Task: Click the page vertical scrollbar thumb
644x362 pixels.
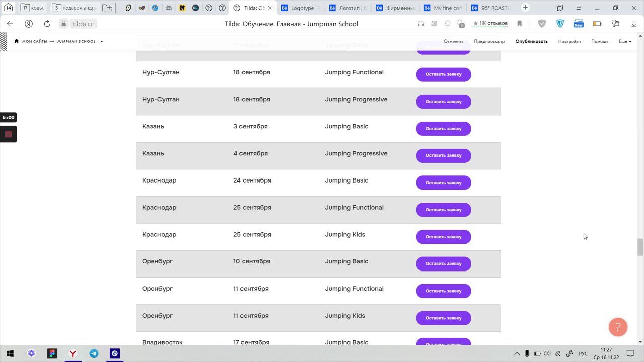Action: tap(640, 247)
